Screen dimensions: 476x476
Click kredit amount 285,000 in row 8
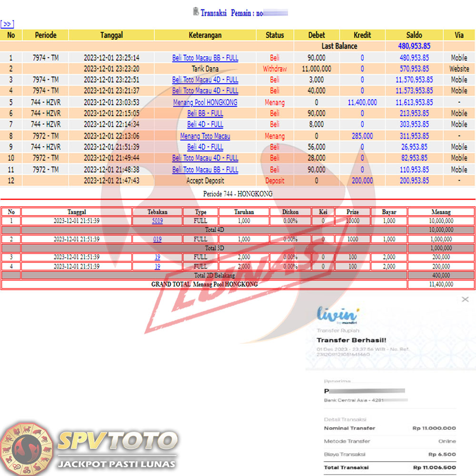(x=362, y=136)
